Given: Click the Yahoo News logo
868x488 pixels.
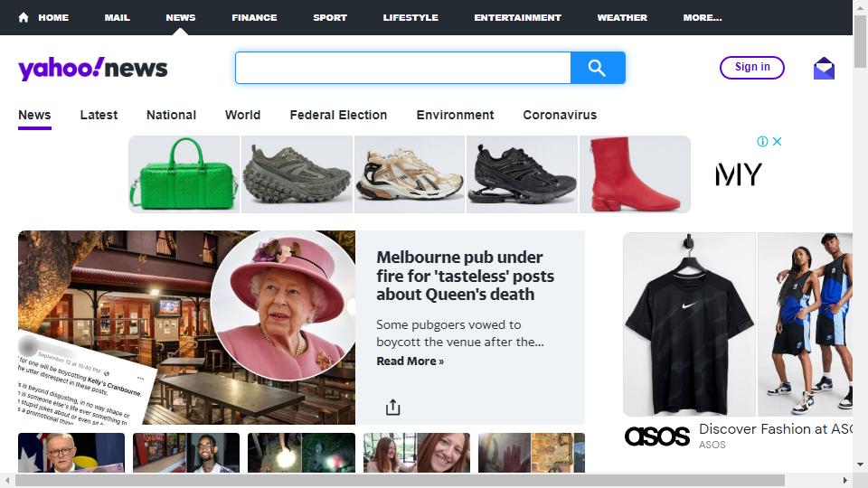Looking at the screenshot, I should click(92, 69).
